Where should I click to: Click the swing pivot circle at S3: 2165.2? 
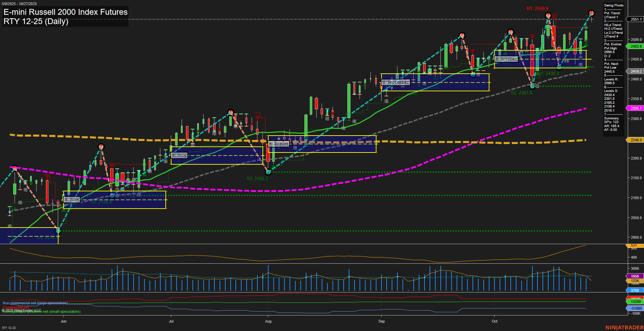coord(268,172)
